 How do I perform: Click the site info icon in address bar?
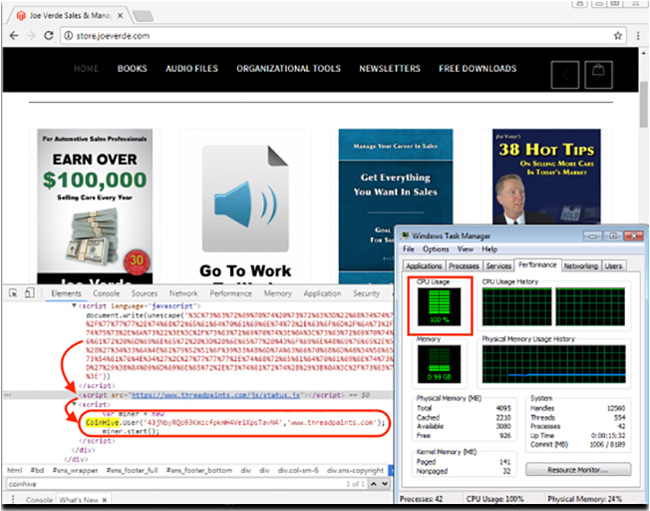(x=68, y=36)
